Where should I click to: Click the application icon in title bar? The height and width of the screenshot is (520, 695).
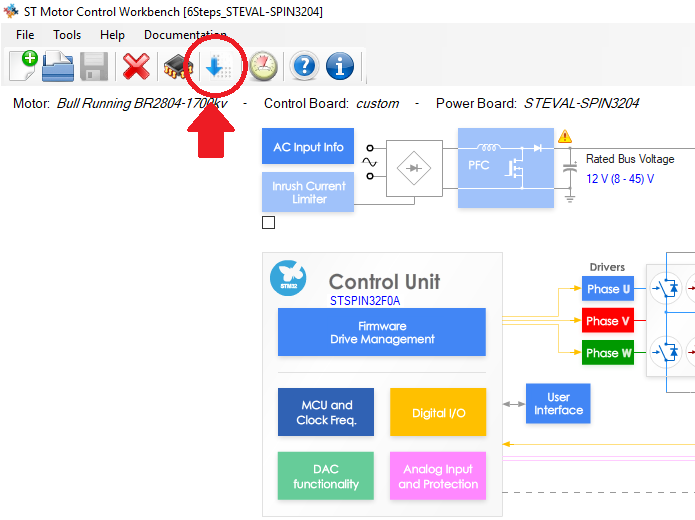11,11
